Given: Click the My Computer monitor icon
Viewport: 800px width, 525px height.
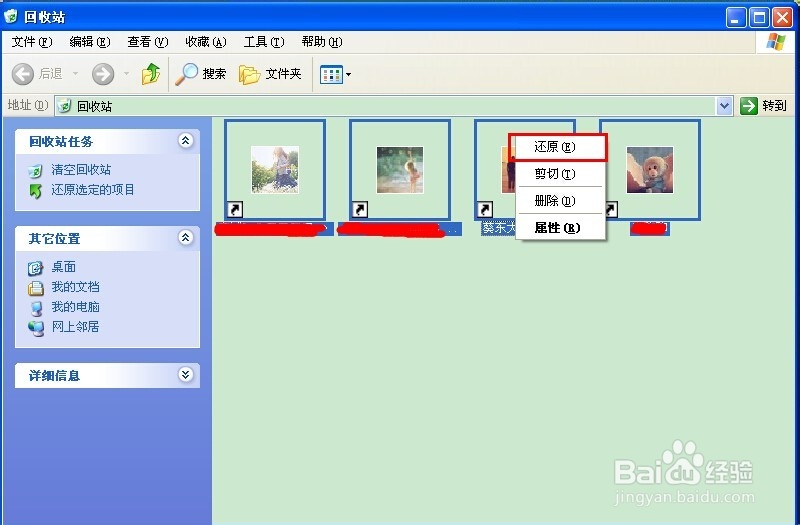Looking at the screenshot, I should [x=36, y=308].
